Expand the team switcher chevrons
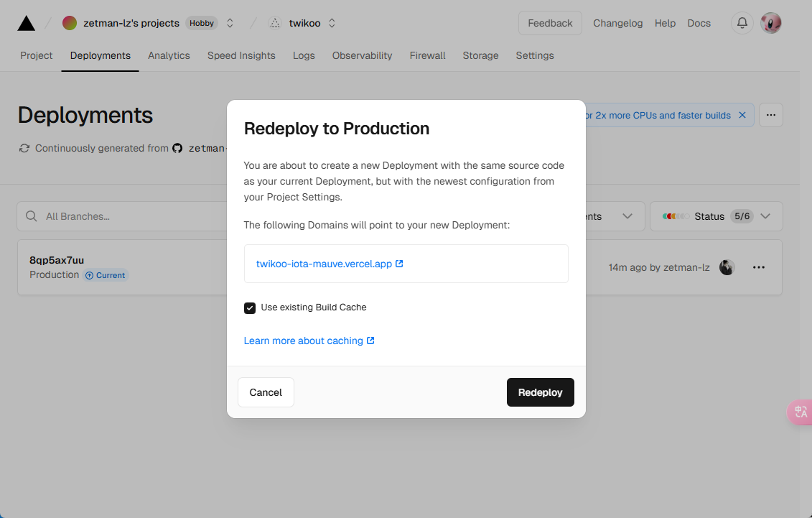Screen dimensions: 812x518 click(x=230, y=23)
